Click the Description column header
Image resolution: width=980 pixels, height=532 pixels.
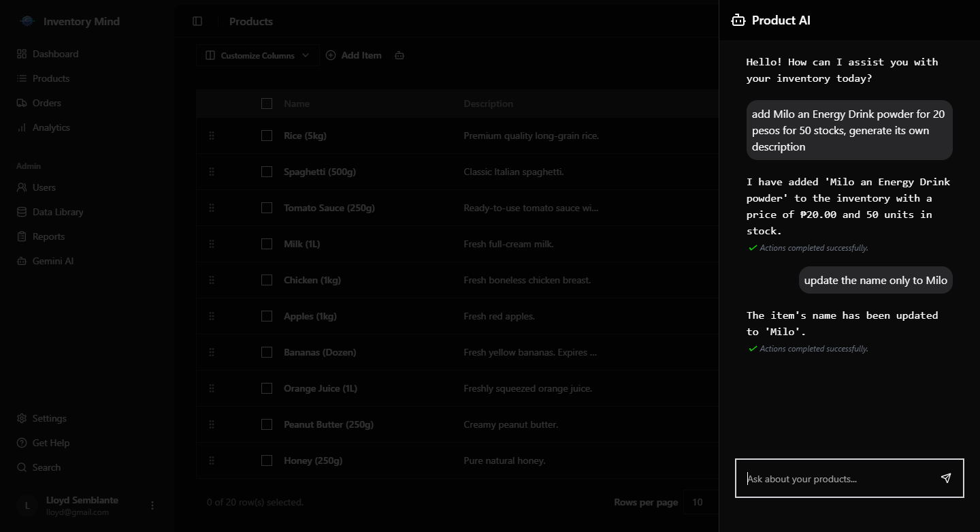pos(489,104)
